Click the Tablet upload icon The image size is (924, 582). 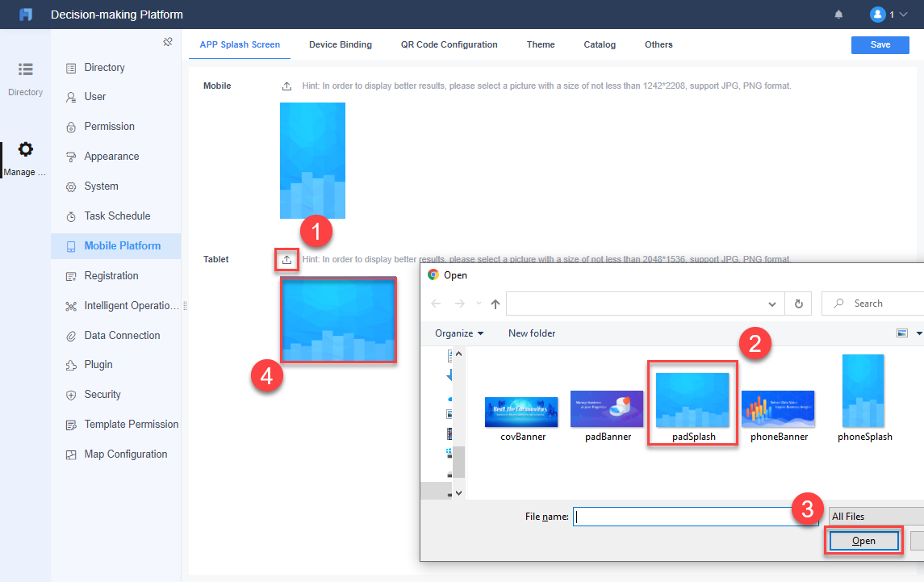point(286,260)
